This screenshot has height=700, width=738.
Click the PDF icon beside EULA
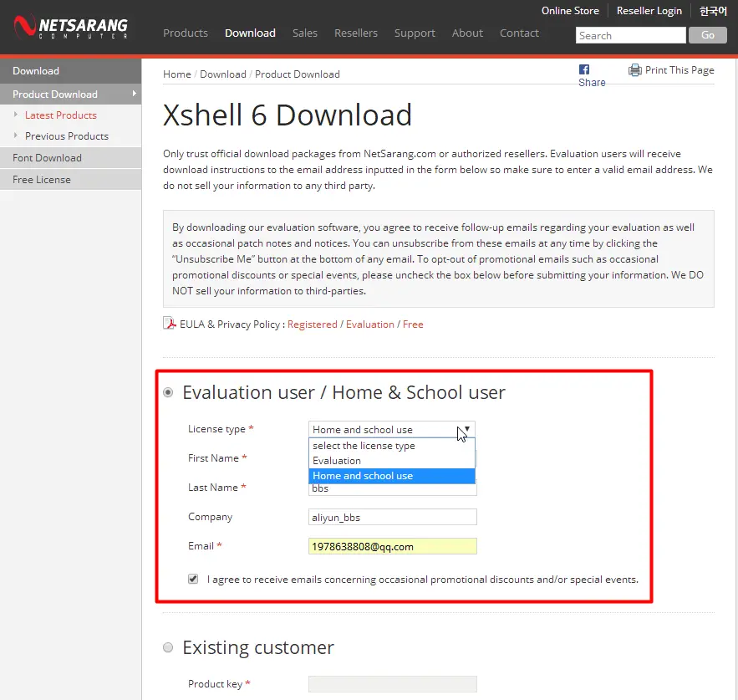169,323
